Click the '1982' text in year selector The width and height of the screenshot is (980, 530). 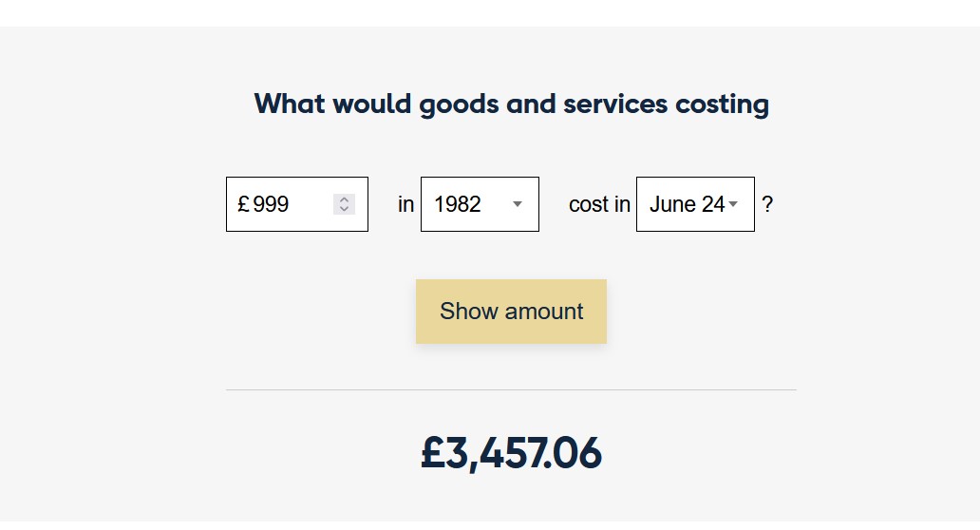(x=458, y=204)
